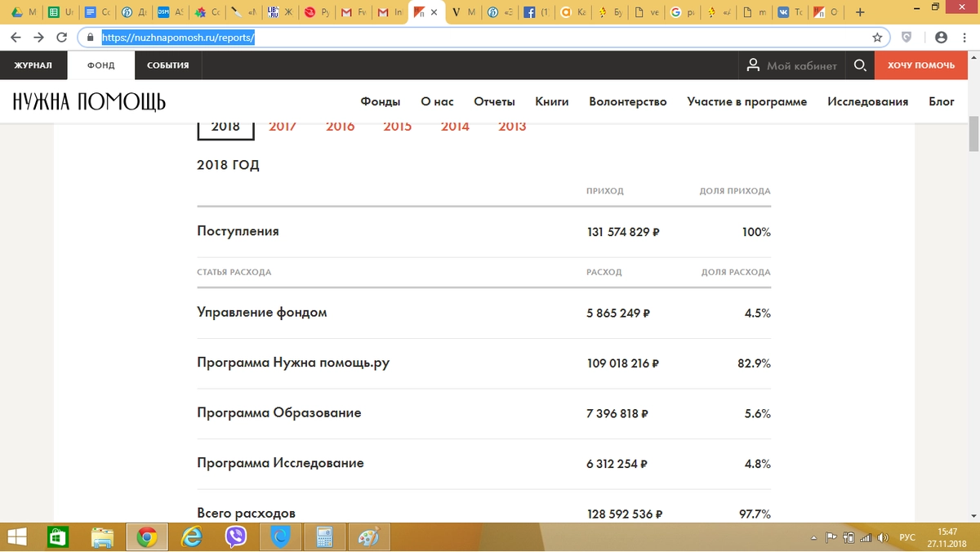Switch to the 2015 report tab
The width and height of the screenshot is (980, 552).
pos(398,127)
